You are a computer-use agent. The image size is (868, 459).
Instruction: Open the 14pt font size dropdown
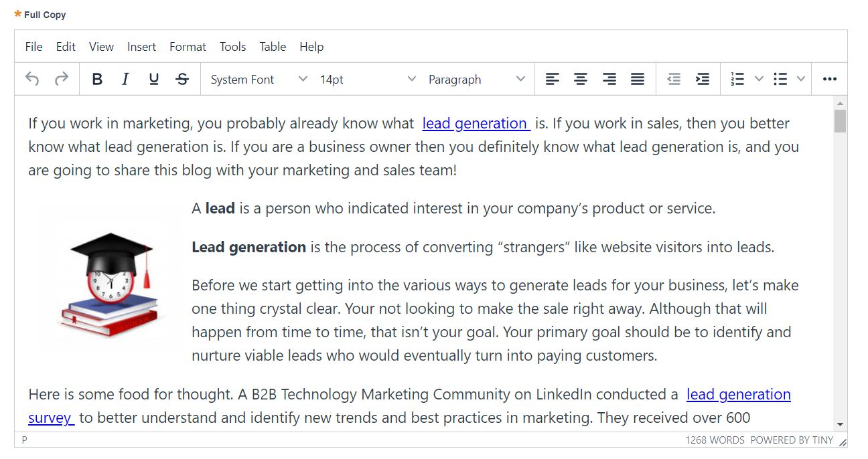[367, 79]
